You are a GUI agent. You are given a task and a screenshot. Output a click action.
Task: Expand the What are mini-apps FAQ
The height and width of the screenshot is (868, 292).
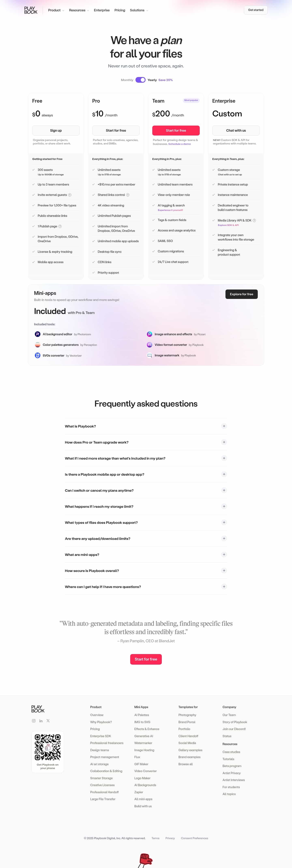[x=224, y=554]
